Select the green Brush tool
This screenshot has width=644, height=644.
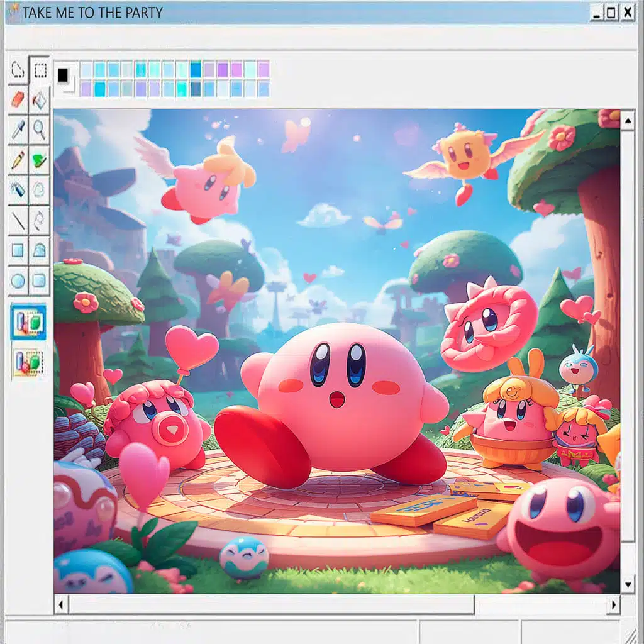tap(40, 160)
